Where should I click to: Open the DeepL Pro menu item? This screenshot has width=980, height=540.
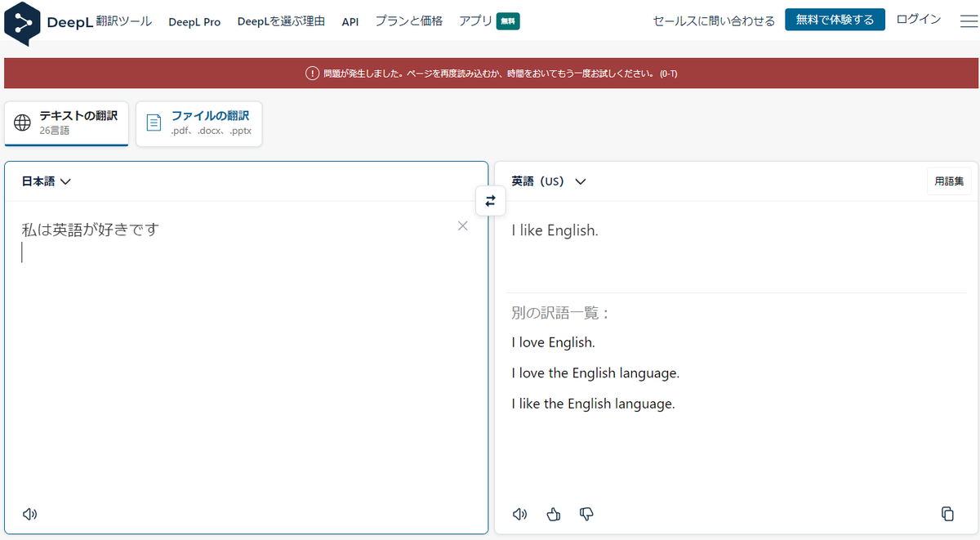tap(194, 21)
